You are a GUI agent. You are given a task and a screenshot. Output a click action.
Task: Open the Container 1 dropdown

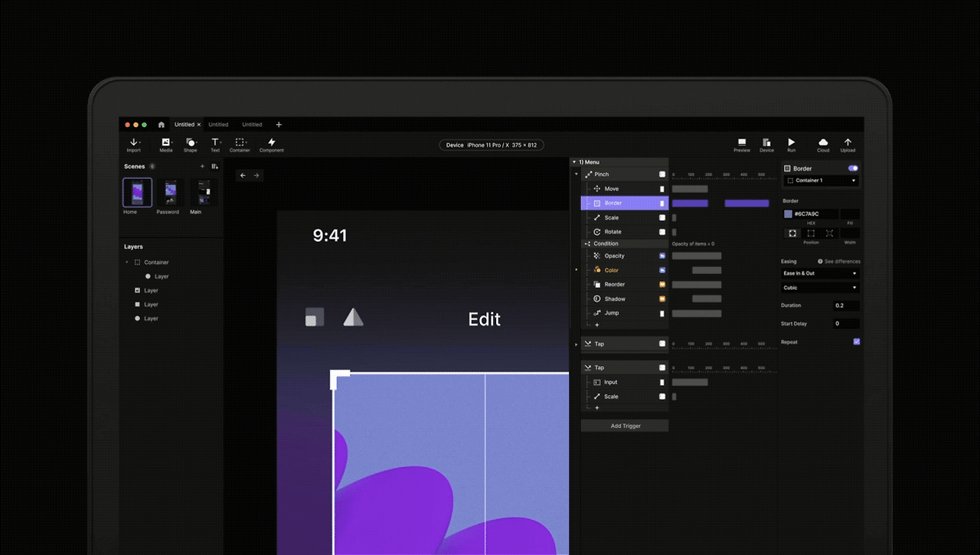click(820, 180)
